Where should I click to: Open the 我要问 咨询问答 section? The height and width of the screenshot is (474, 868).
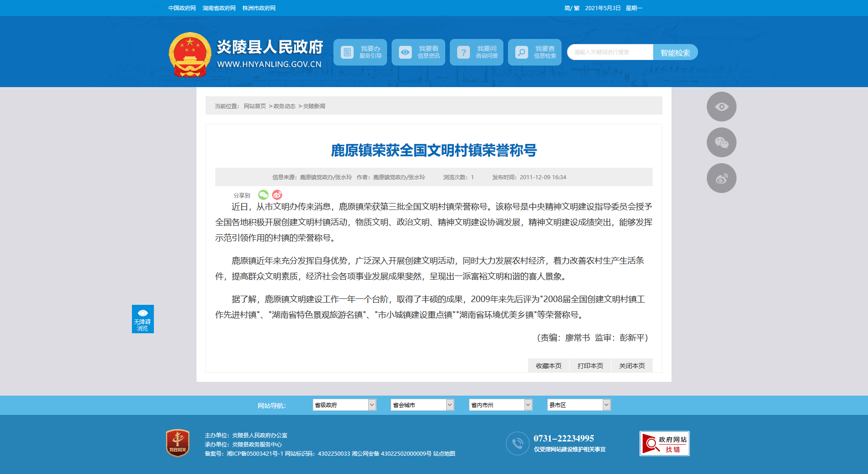point(476,52)
